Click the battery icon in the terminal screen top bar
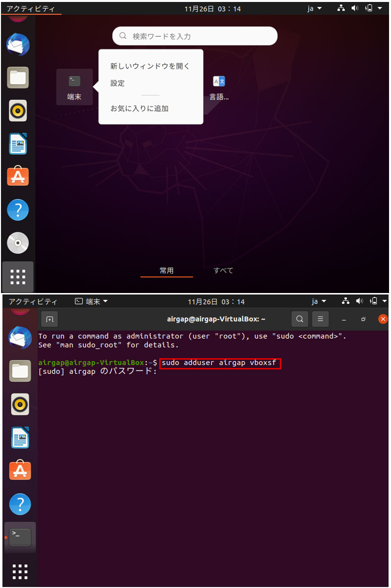This screenshot has height=588, width=391. [373, 301]
